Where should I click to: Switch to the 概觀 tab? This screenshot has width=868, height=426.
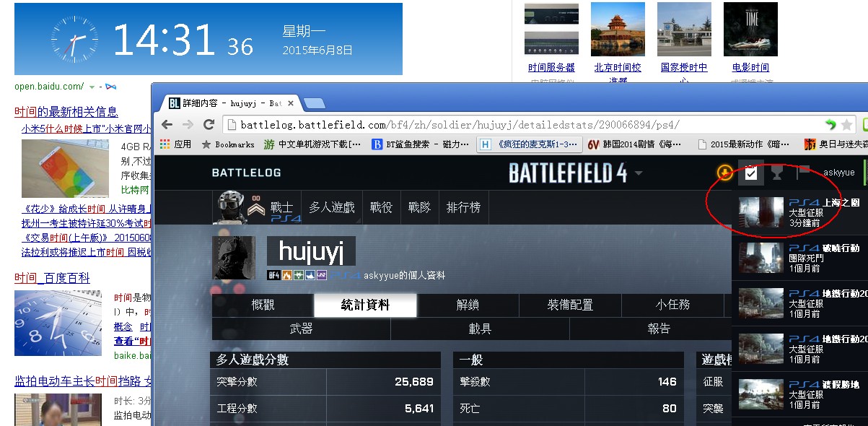click(x=263, y=305)
